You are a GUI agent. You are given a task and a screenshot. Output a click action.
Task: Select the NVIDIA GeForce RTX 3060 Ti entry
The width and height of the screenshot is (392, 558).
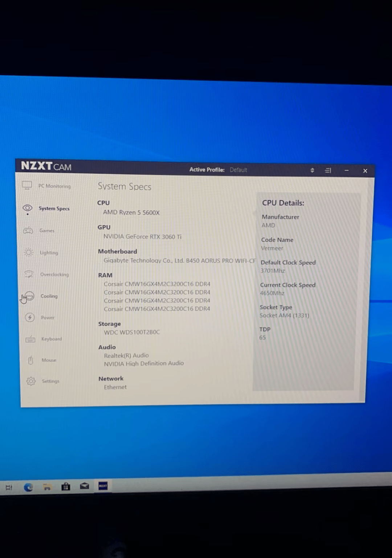click(143, 236)
